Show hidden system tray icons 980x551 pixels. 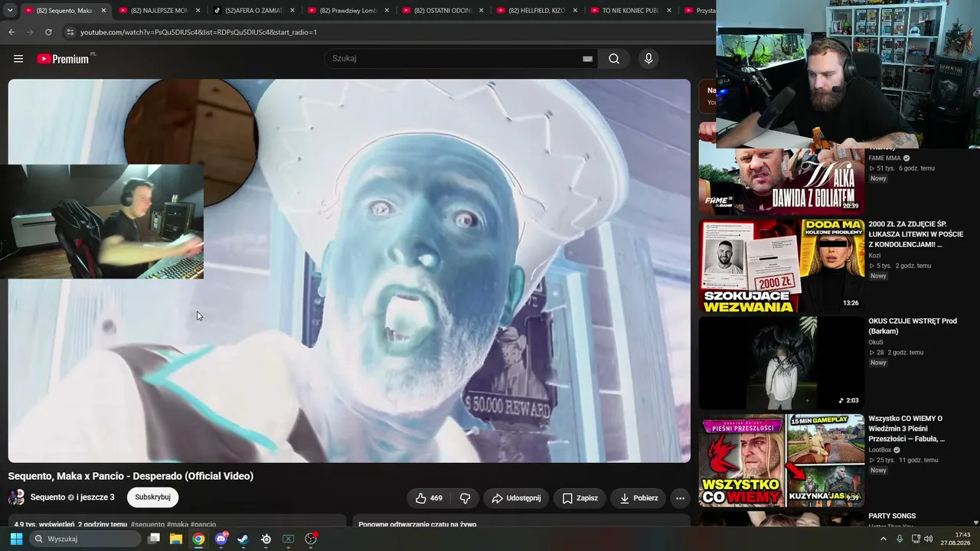[884, 539]
